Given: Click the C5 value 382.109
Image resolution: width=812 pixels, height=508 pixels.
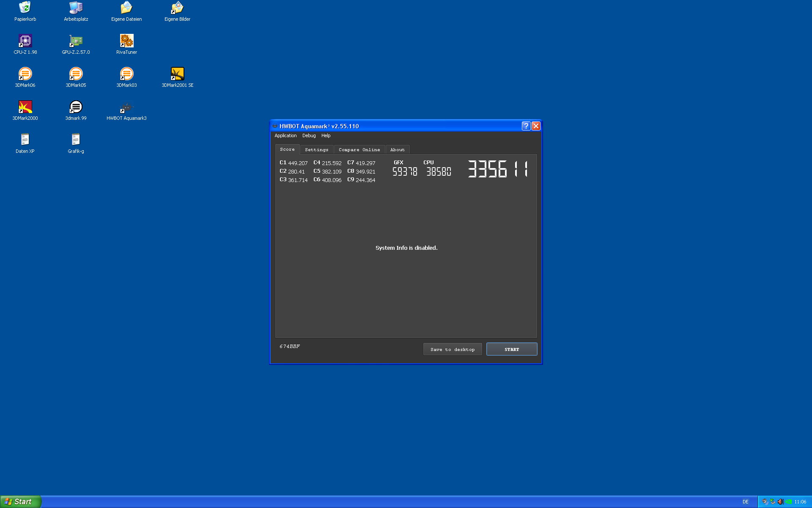Looking at the screenshot, I should point(332,171).
